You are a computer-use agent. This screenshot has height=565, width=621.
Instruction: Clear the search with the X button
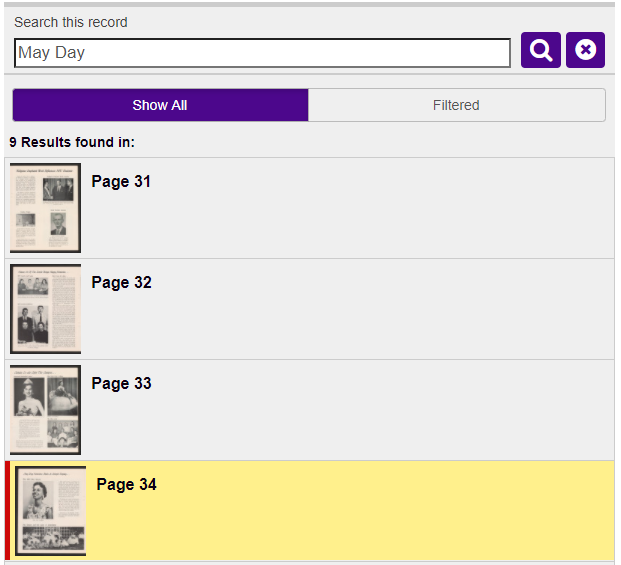point(585,50)
